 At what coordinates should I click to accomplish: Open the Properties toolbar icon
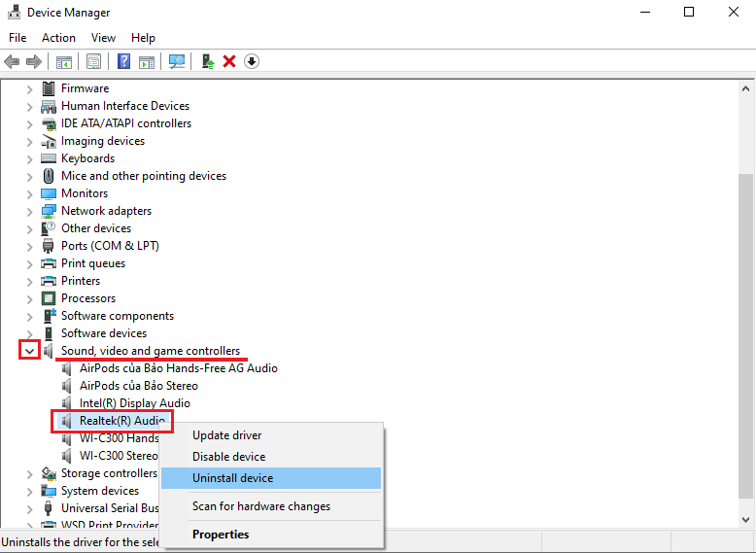93,61
